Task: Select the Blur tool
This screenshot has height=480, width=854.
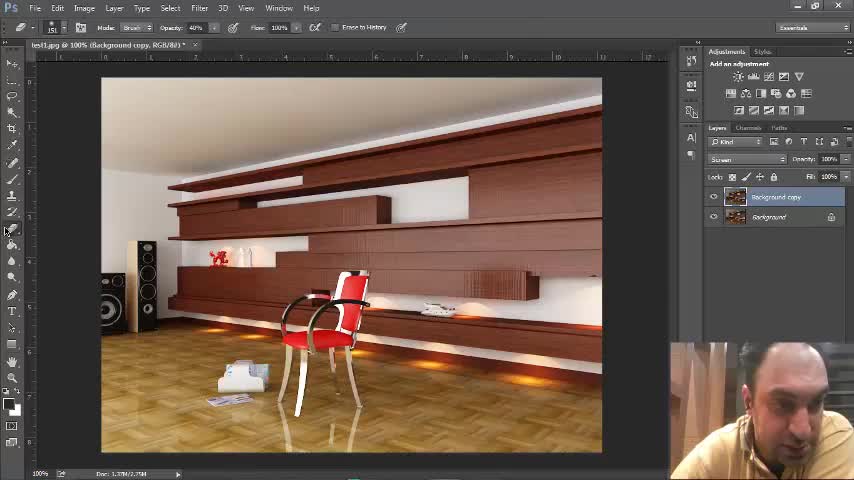Action: (x=11, y=262)
